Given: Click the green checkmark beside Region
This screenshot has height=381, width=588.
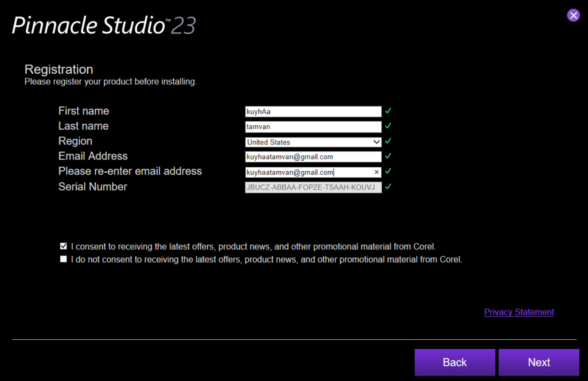Looking at the screenshot, I should (x=388, y=141).
